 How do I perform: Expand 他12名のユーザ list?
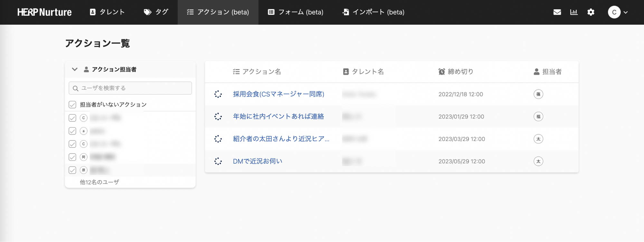tap(99, 182)
